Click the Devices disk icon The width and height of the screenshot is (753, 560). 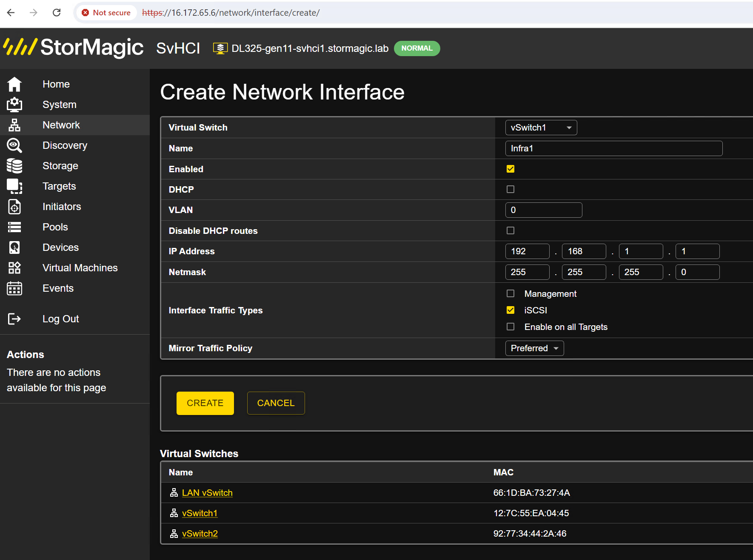click(x=14, y=247)
